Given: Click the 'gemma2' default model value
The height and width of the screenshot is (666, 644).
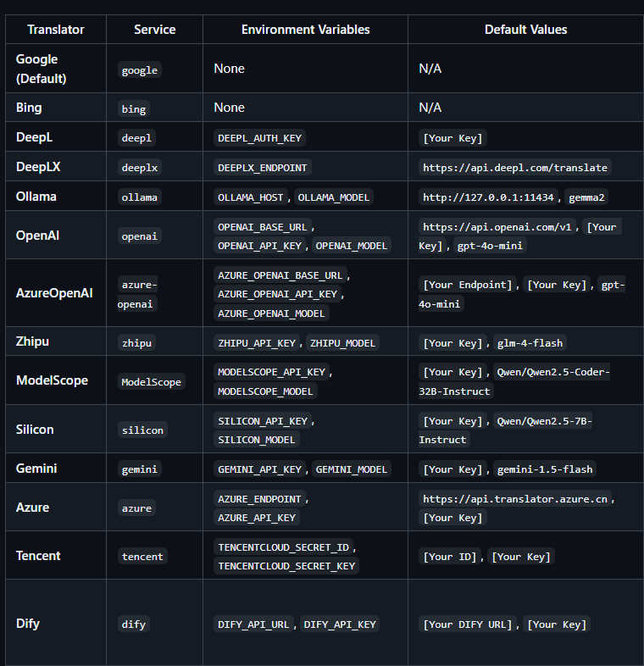Looking at the screenshot, I should point(589,197).
